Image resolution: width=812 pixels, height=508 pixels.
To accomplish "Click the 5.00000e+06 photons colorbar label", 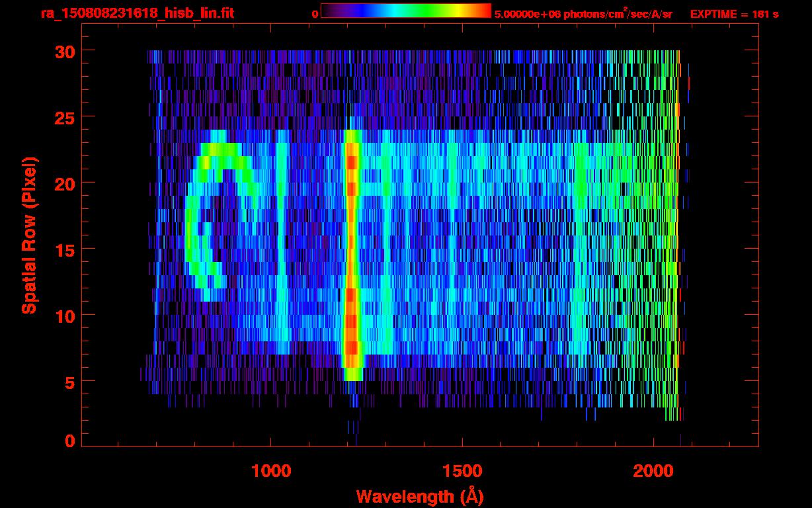I will [x=583, y=13].
